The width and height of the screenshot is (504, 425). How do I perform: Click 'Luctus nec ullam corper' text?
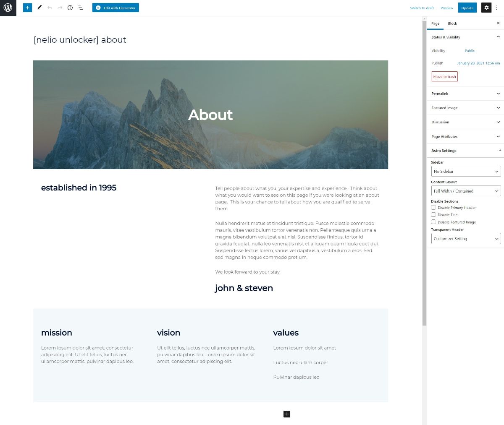(x=300, y=362)
